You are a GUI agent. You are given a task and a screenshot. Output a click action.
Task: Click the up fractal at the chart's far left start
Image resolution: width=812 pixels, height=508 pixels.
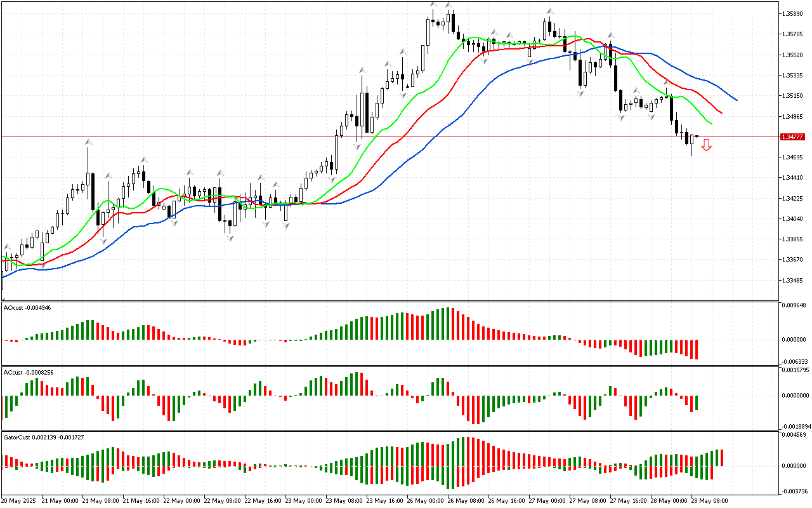point(7,247)
